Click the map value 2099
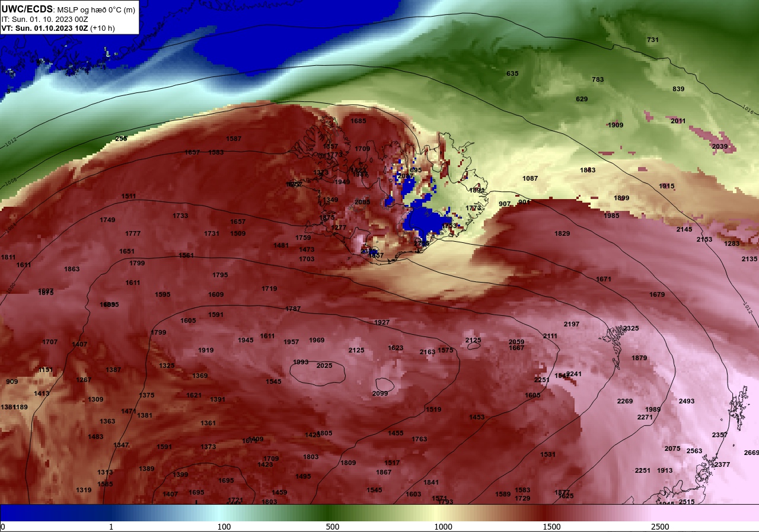Image resolution: width=759 pixels, height=532 pixels. [380, 393]
